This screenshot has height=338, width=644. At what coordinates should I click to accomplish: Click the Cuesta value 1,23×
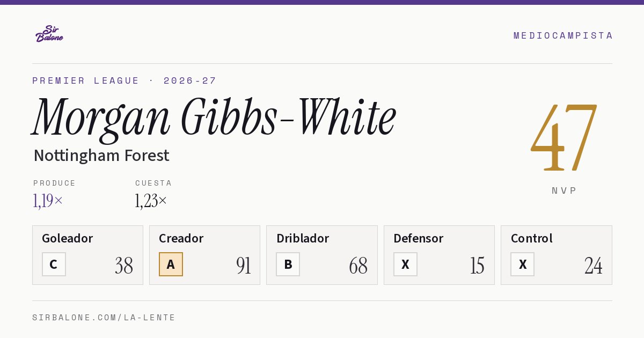pos(151,201)
